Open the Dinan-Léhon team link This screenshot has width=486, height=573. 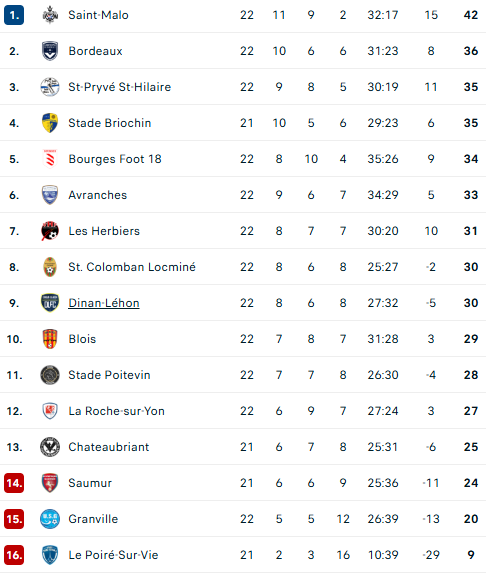[104, 303]
